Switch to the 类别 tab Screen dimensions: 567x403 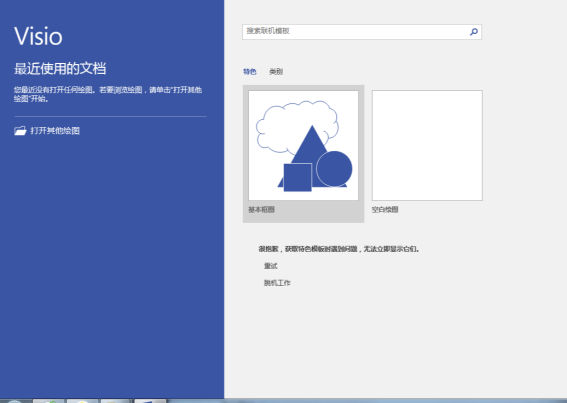coord(276,72)
